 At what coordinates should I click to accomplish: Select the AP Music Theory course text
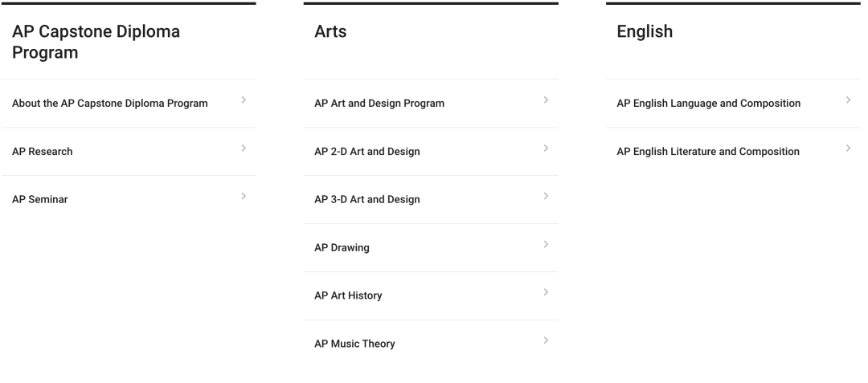pos(355,344)
